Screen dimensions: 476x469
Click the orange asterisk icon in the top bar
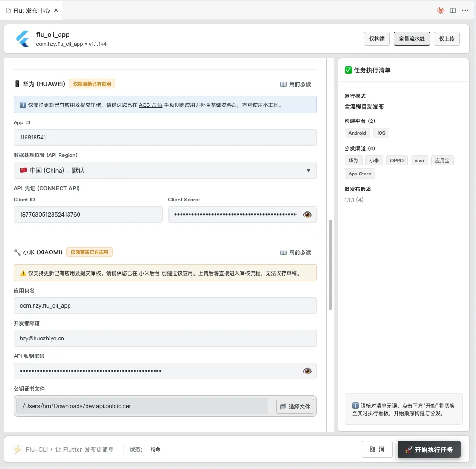440,10
